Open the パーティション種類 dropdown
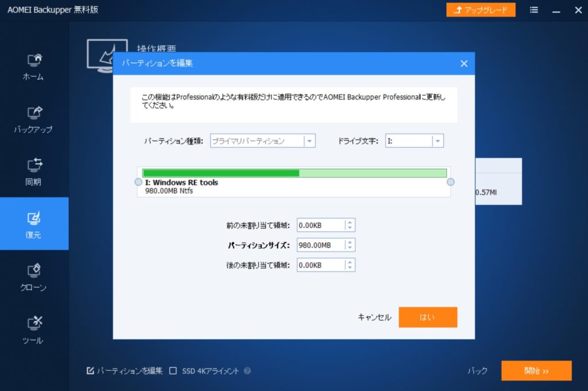The width and height of the screenshot is (588, 391). (263, 141)
